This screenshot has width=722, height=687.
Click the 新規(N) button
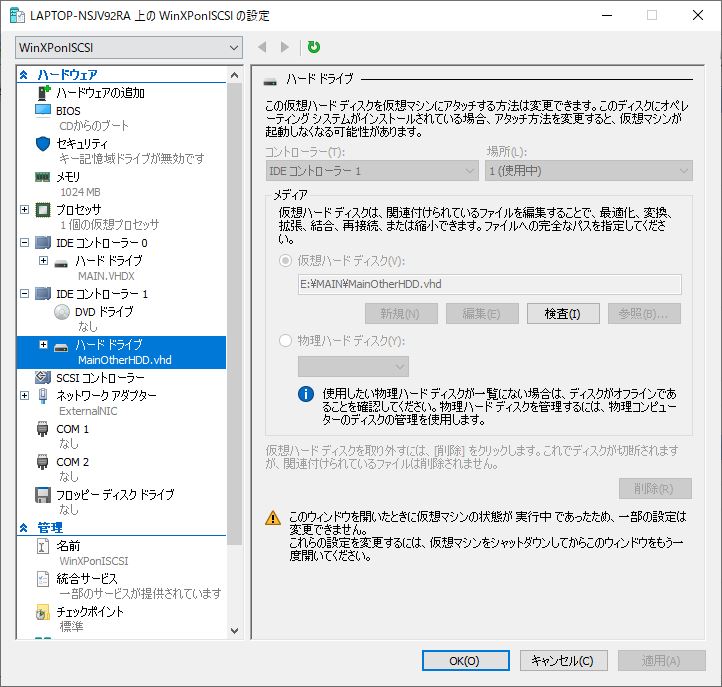[401, 314]
